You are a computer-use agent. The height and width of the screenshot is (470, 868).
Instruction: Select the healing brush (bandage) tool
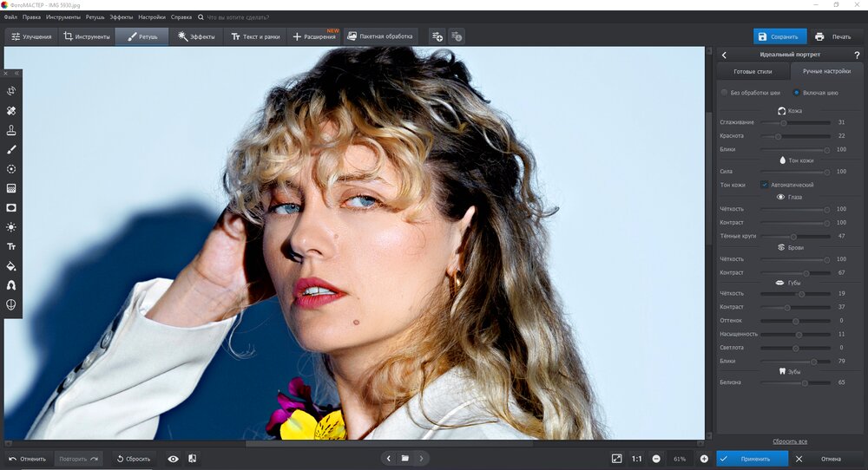click(x=11, y=110)
